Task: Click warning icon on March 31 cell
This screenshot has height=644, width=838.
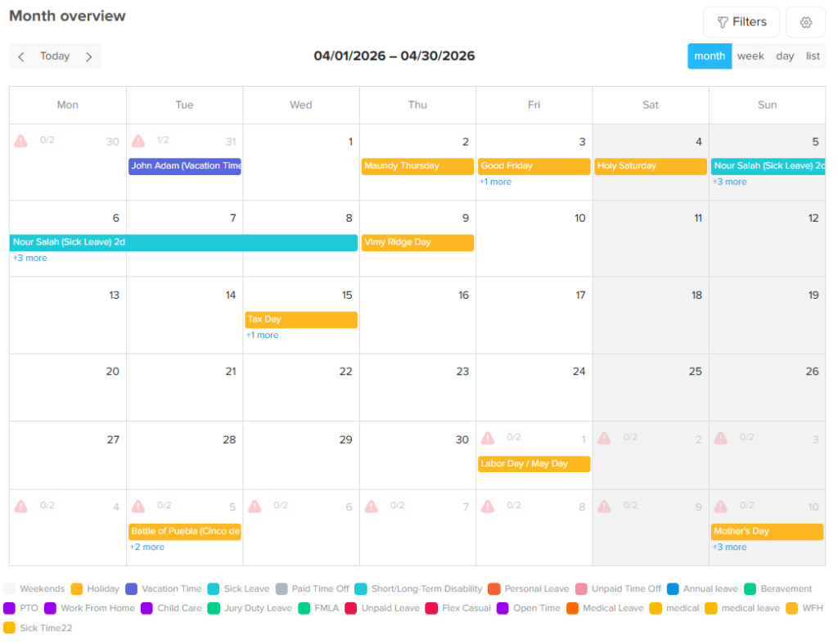Action: tap(138, 141)
